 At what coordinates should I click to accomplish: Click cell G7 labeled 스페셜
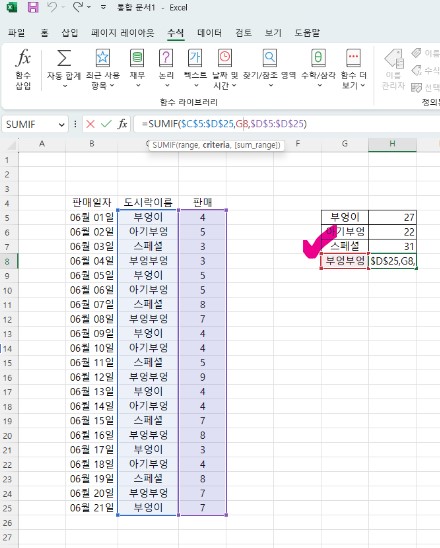[345, 246]
